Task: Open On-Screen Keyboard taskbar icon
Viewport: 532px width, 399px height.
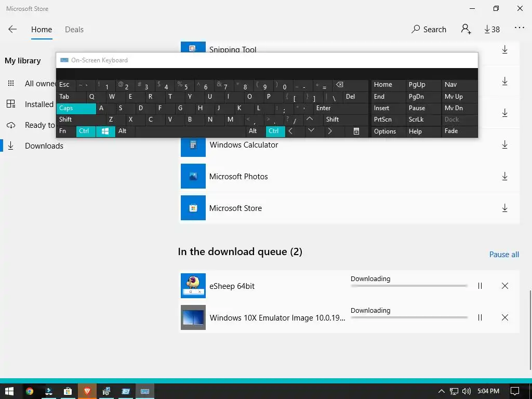Action: (145, 391)
